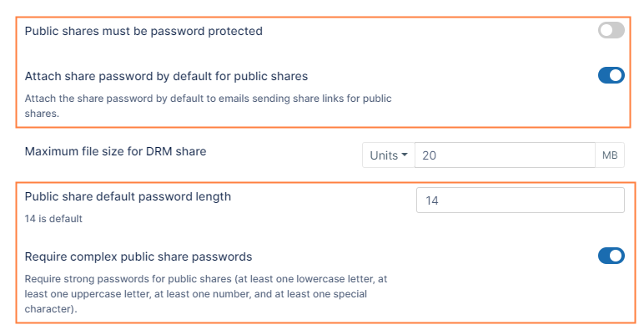
Task: Click the strong password requirements description text
Action: (208, 279)
